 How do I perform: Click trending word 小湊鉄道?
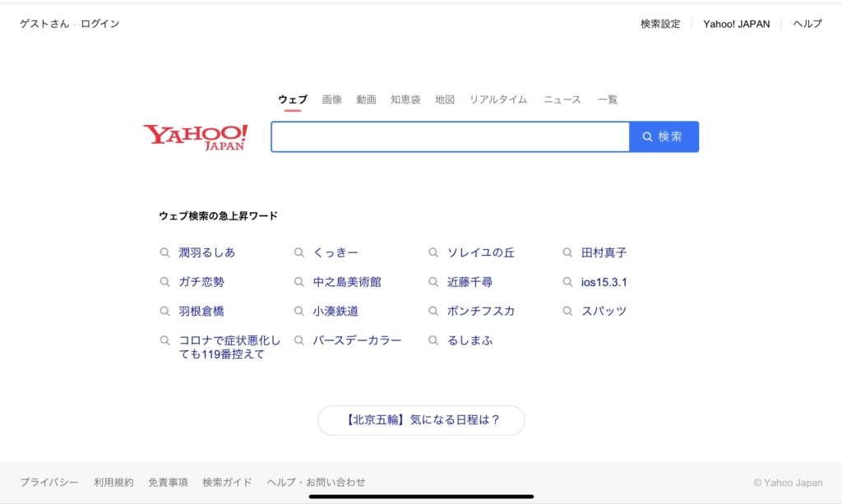tap(335, 311)
